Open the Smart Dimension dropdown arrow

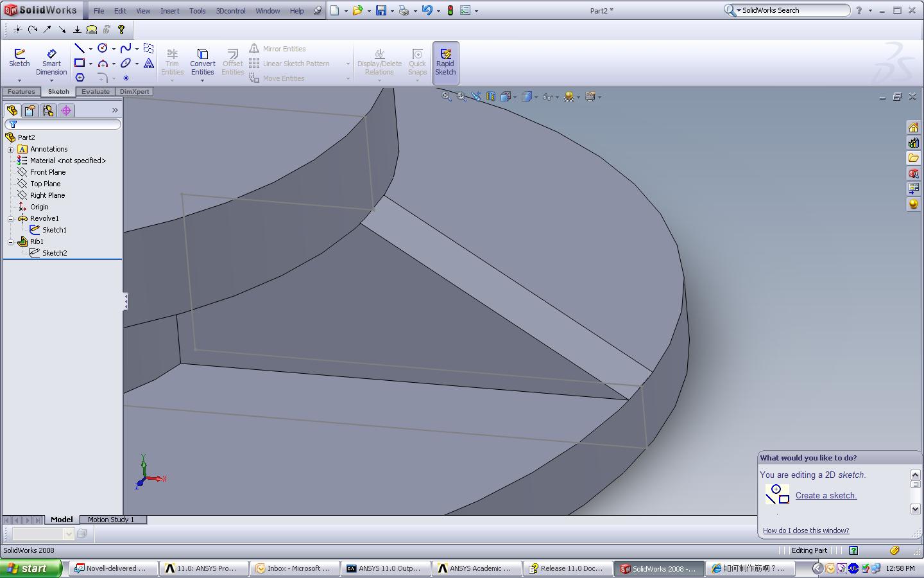click(51, 80)
